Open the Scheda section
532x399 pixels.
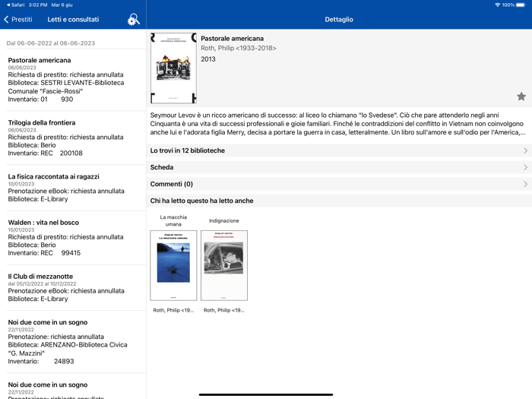tap(339, 167)
